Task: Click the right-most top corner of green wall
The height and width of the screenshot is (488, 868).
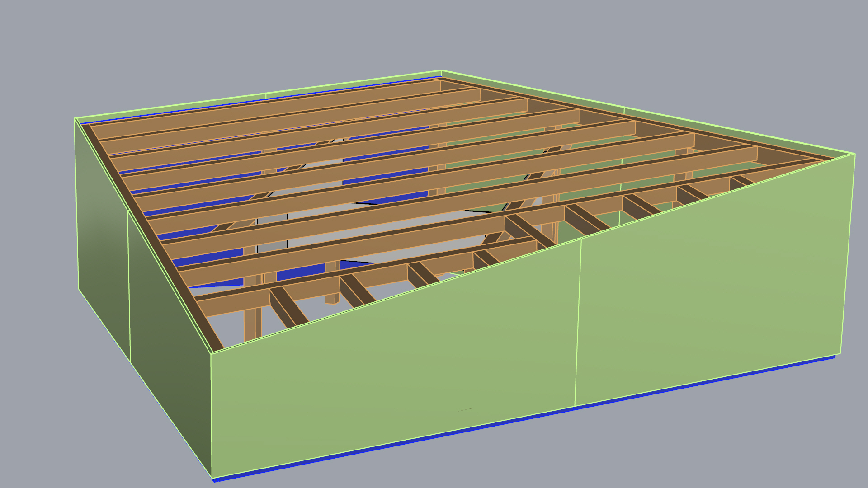Action: tap(854, 154)
